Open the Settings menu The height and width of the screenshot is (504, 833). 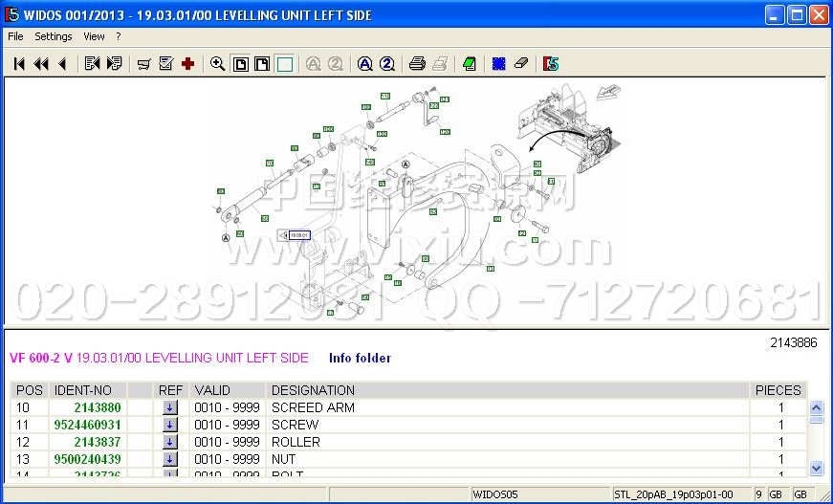54,36
